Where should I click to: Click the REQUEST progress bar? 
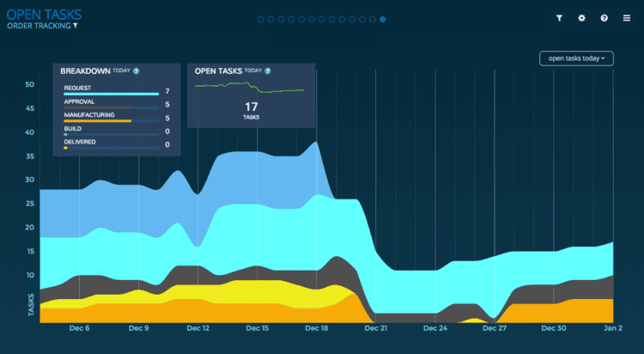(x=112, y=95)
